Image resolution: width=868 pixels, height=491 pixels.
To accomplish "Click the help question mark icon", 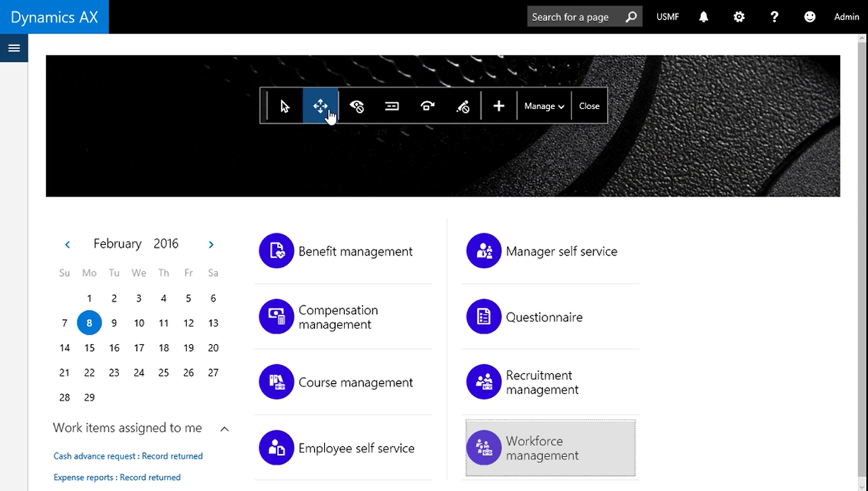I will [774, 17].
